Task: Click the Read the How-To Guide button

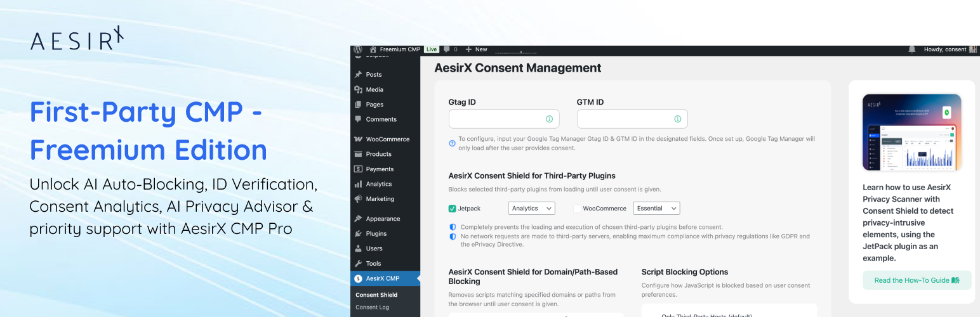Action: (x=917, y=280)
